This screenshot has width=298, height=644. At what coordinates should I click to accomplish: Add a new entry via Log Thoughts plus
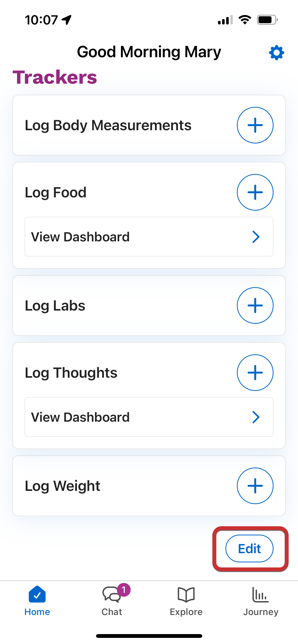pyautogui.click(x=255, y=373)
